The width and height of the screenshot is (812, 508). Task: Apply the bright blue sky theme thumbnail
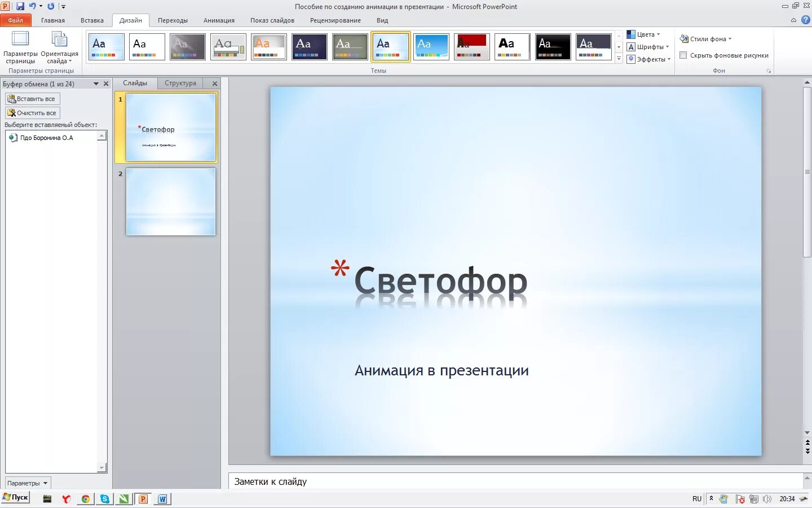(431, 47)
